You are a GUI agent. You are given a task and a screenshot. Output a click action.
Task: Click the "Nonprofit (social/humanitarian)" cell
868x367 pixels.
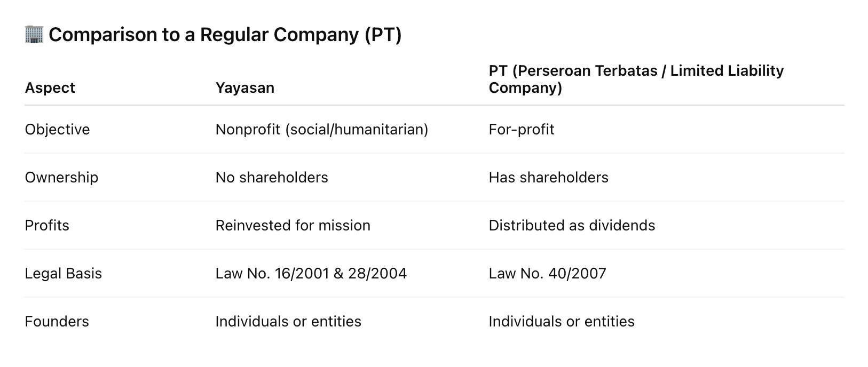321,130
